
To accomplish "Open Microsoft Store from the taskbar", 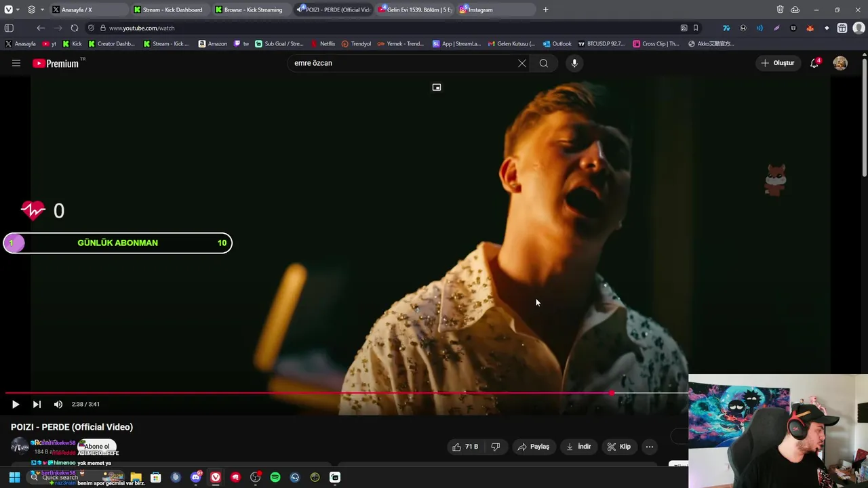I will (155, 477).
